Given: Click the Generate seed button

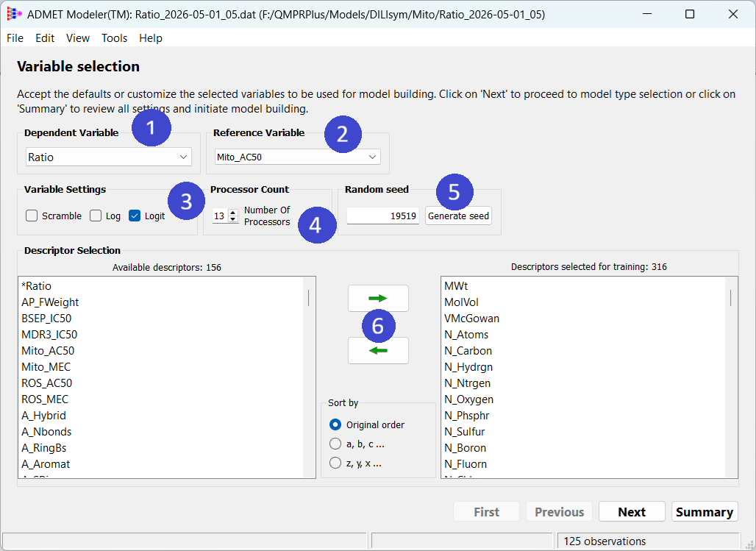Looking at the screenshot, I should pyautogui.click(x=458, y=216).
